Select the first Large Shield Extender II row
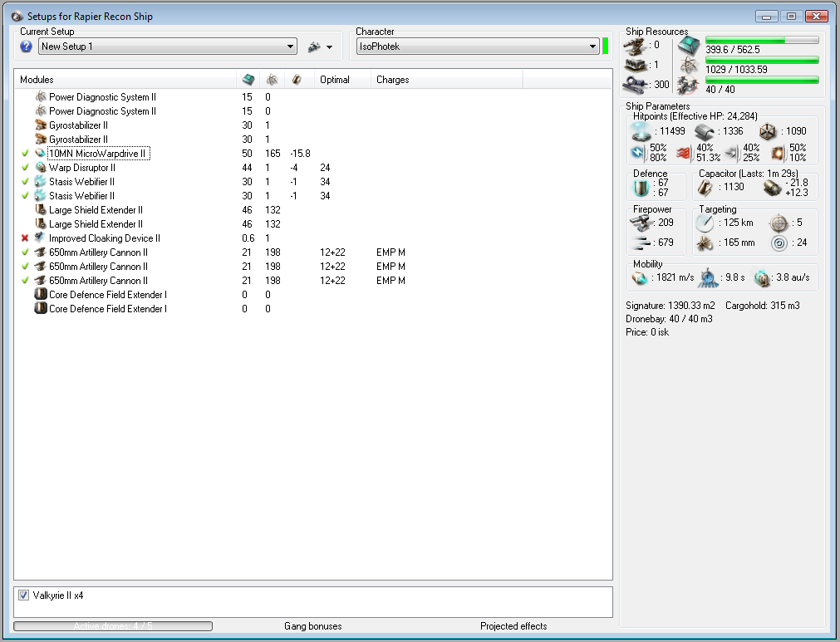This screenshot has height=642, width=840. tap(313, 210)
